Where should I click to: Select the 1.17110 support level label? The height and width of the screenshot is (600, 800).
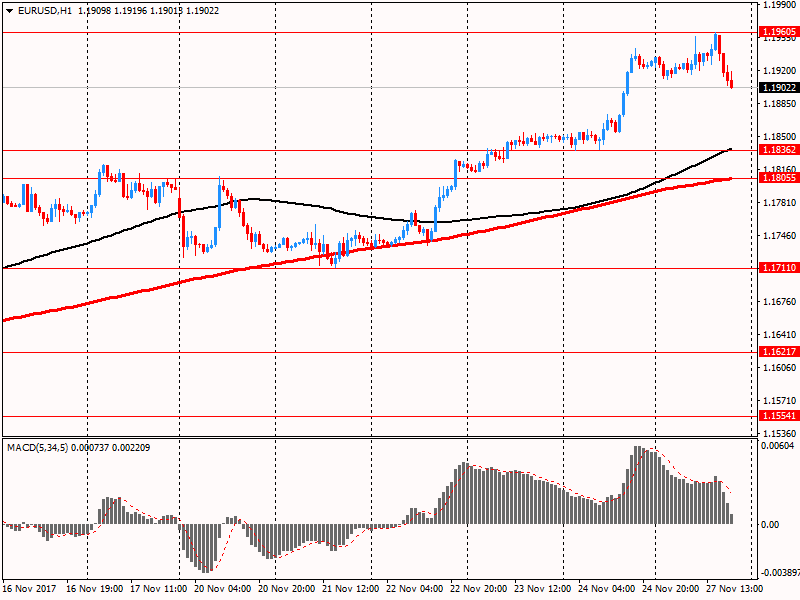[x=779, y=268]
